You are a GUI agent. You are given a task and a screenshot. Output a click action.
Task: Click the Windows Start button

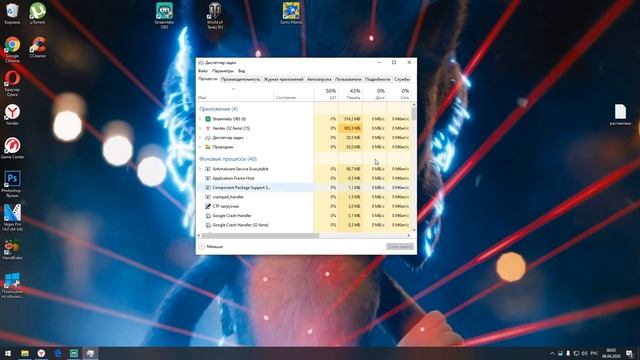click(x=8, y=353)
